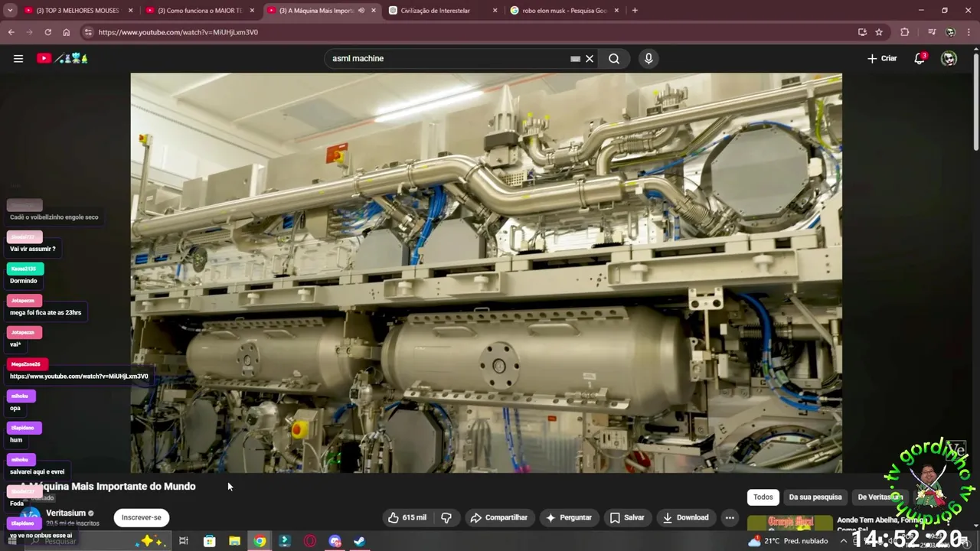Click on the video player area
980x551 pixels.
pos(486,272)
